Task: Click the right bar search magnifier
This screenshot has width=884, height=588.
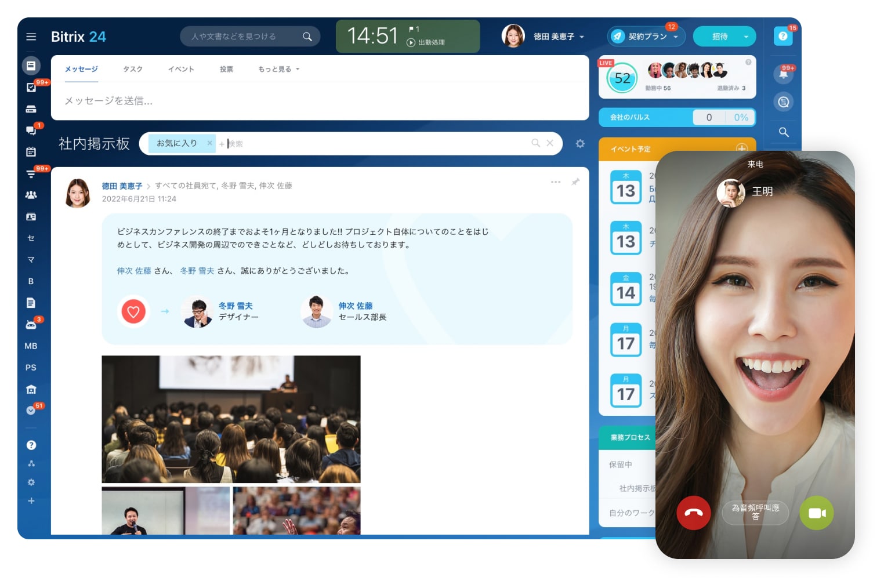Action: pos(784,132)
